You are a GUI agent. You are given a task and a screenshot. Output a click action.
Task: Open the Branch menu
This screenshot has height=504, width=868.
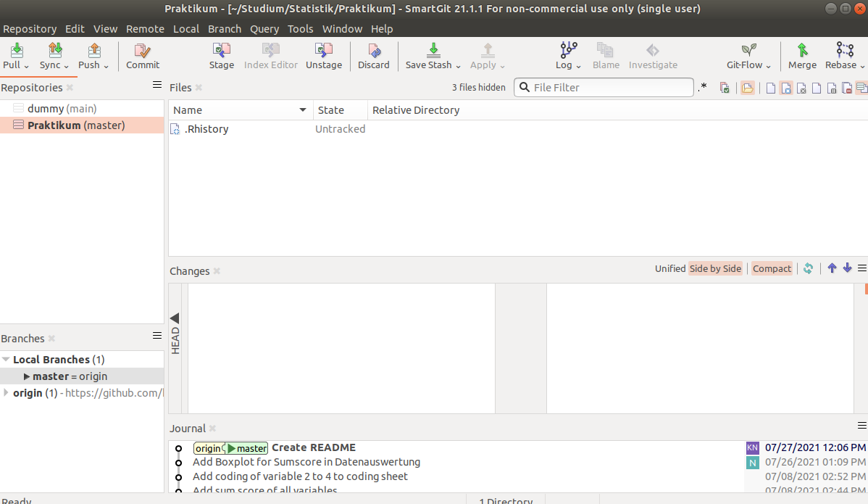pyautogui.click(x=224, y=29)
